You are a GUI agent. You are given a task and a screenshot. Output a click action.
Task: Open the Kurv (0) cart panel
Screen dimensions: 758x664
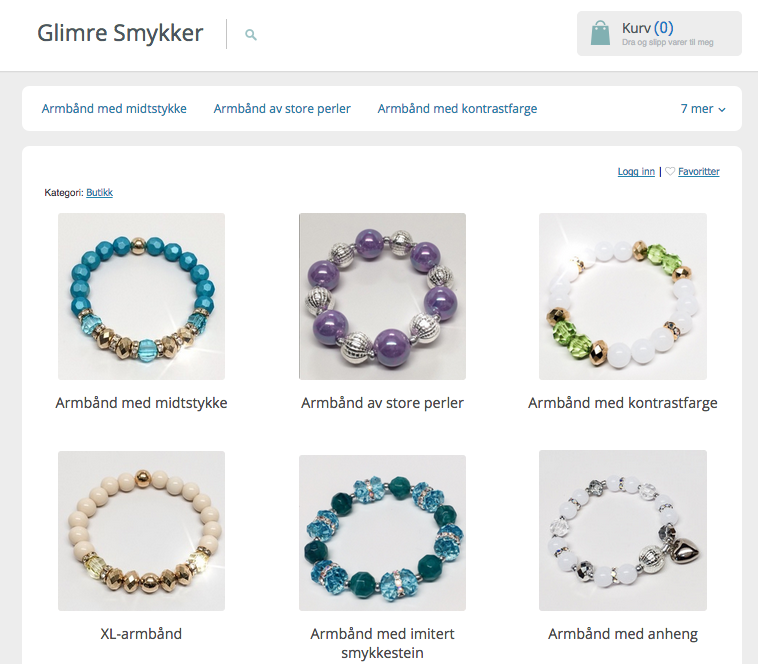point(659,33)
